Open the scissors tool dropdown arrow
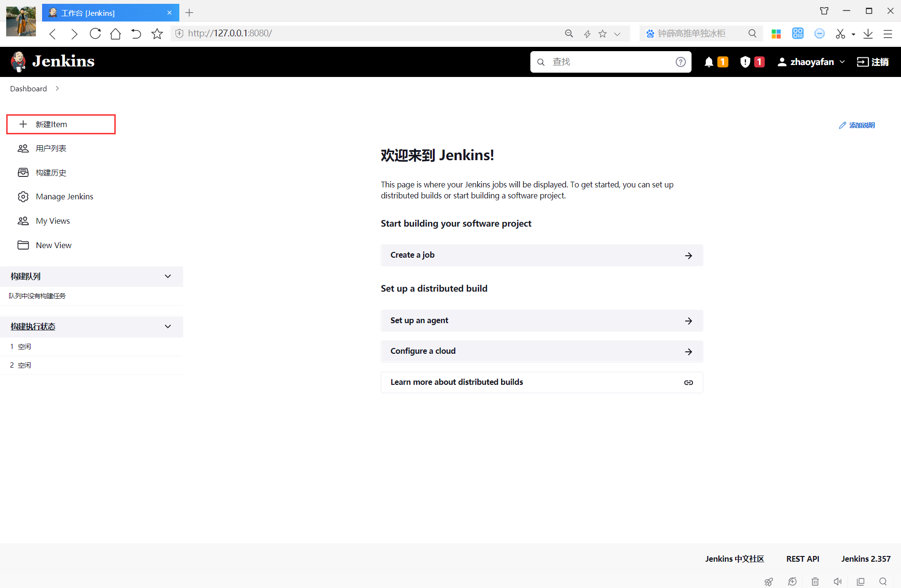This screenshot has height=588, width=901. (x=854, y=34)
